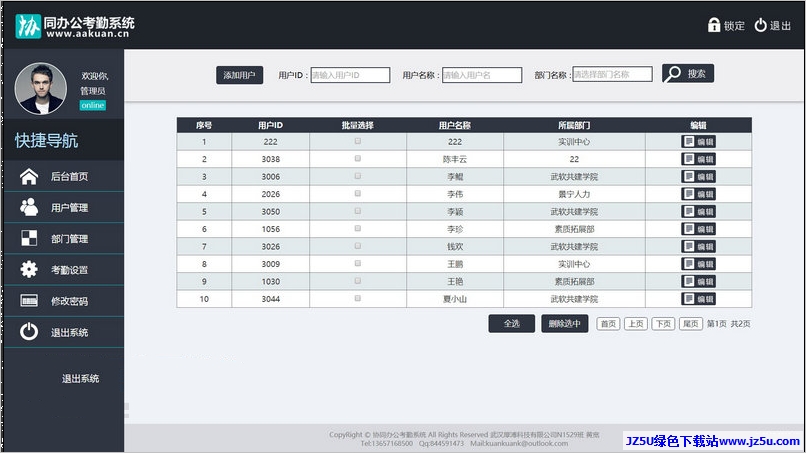Open the 部门名称 selection field
This screenshot has height=453, width=806.
pyautogui.click(x=613, y=74)
